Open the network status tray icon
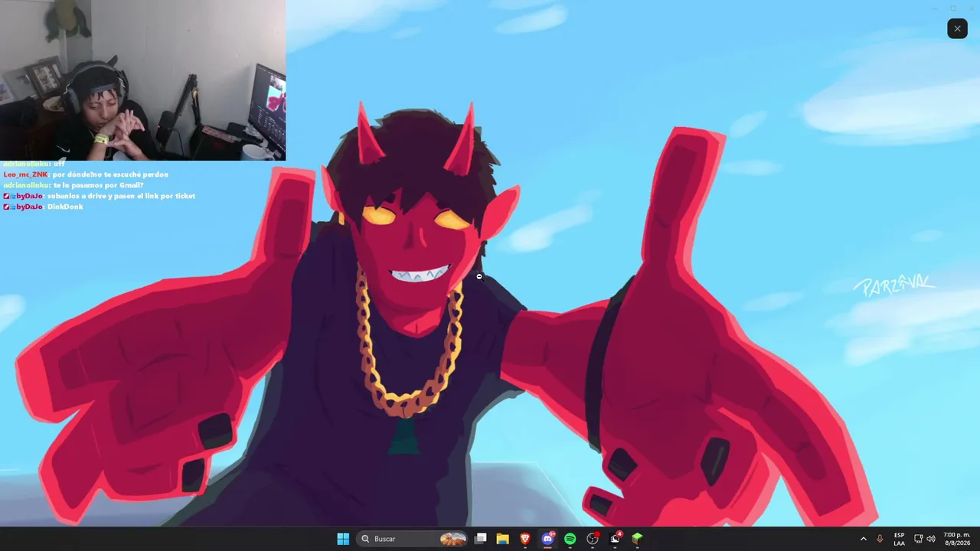 point(919,539)
